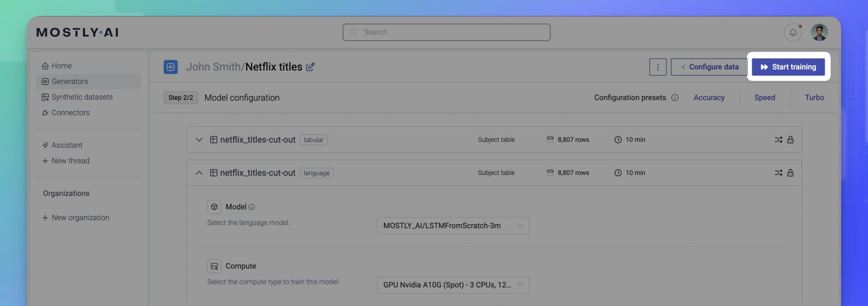Open Connectors in sidebar

89,113
